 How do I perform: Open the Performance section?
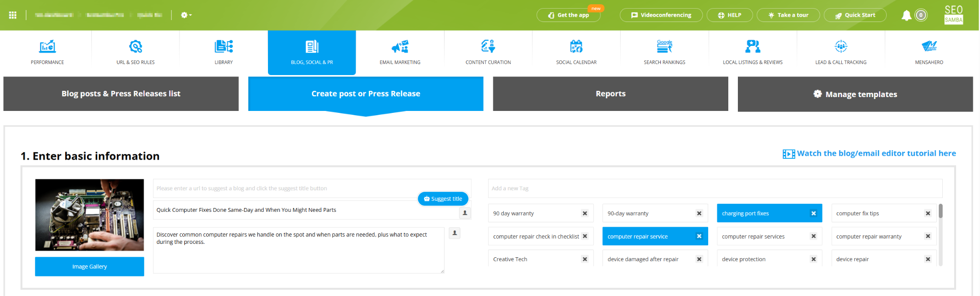click(47, 53)
